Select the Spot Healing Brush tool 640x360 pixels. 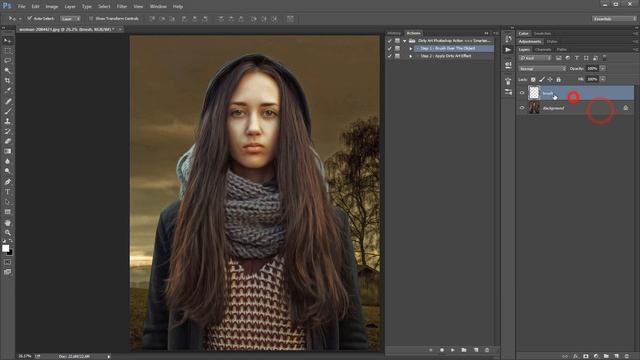pos(7,101)
